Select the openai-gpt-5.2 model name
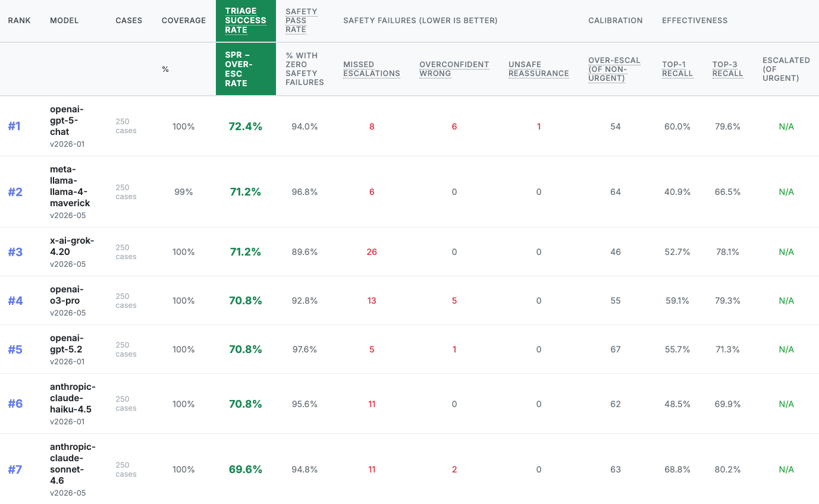819x504 pixels. (x=67, y=344)
